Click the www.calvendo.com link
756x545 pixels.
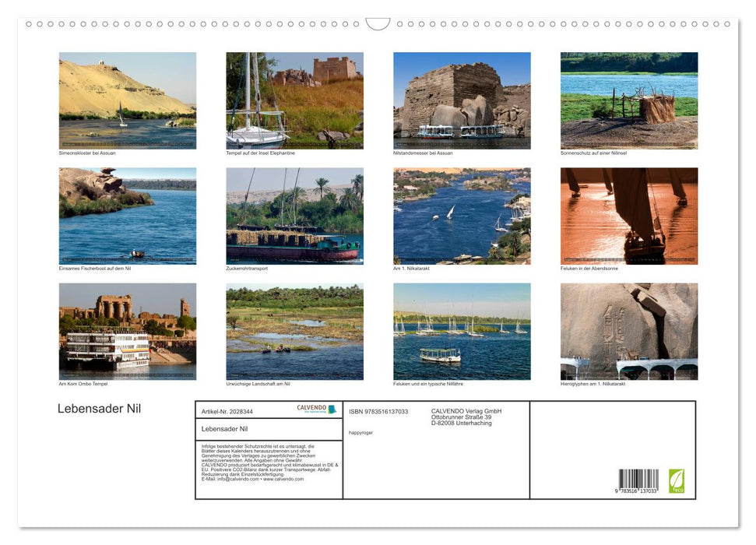pos(283,479)
